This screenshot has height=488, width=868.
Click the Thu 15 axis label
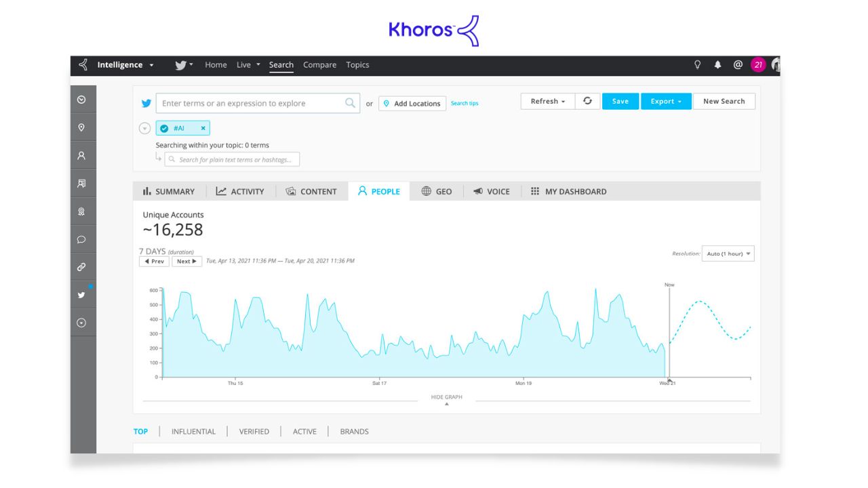click(235, 384)
